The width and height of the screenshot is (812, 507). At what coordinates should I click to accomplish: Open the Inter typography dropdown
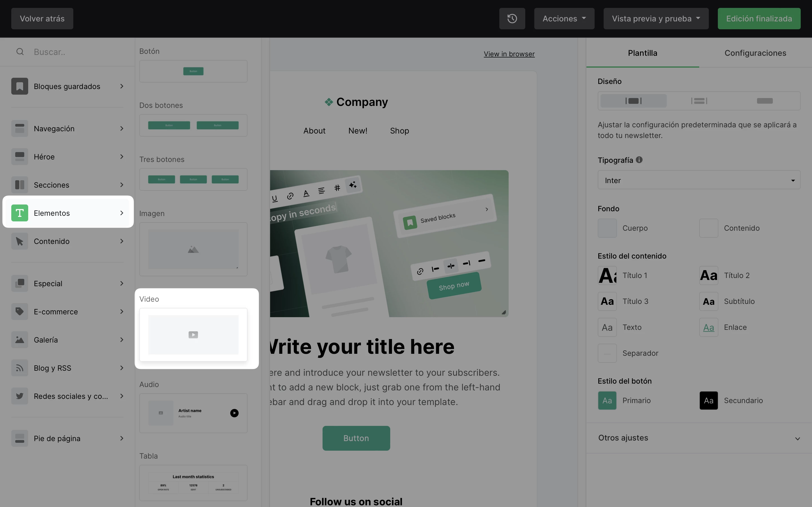699,180
